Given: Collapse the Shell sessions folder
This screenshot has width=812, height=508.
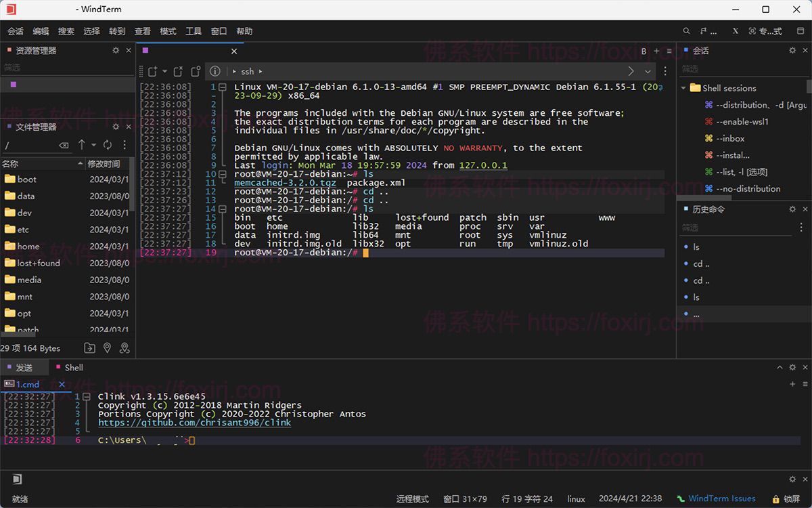Looking at the screenshot, I should [x=684, y=88].
